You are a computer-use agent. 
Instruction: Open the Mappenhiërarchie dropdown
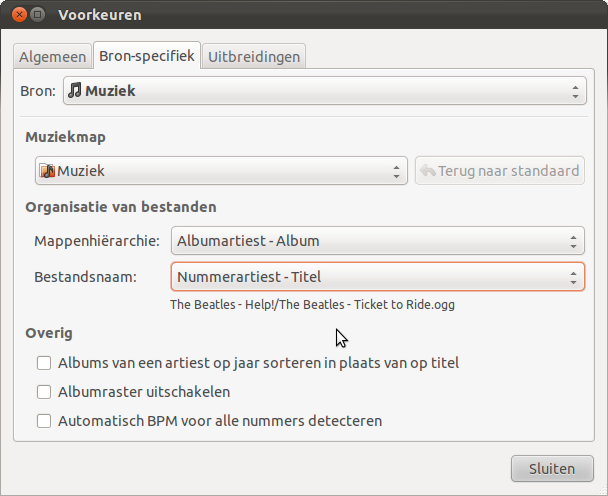(378, 241)
